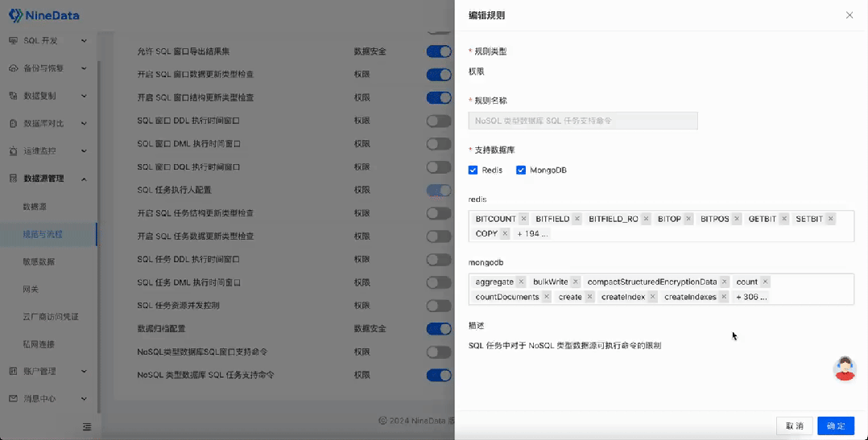
Task: Remove the bulkWrite mongodb command tag
Action: (x=575, y=282)
